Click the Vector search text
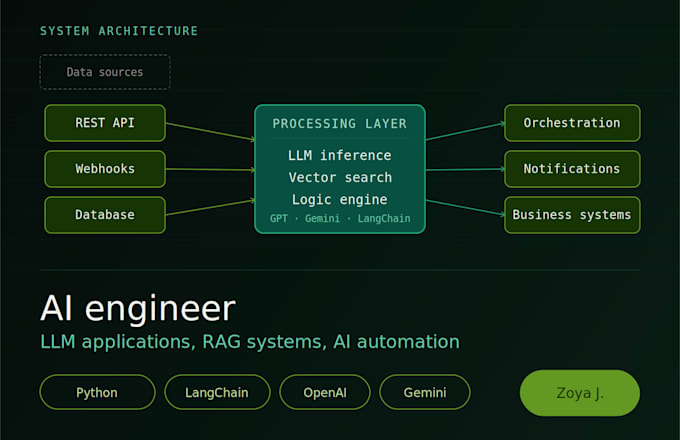 340,177
